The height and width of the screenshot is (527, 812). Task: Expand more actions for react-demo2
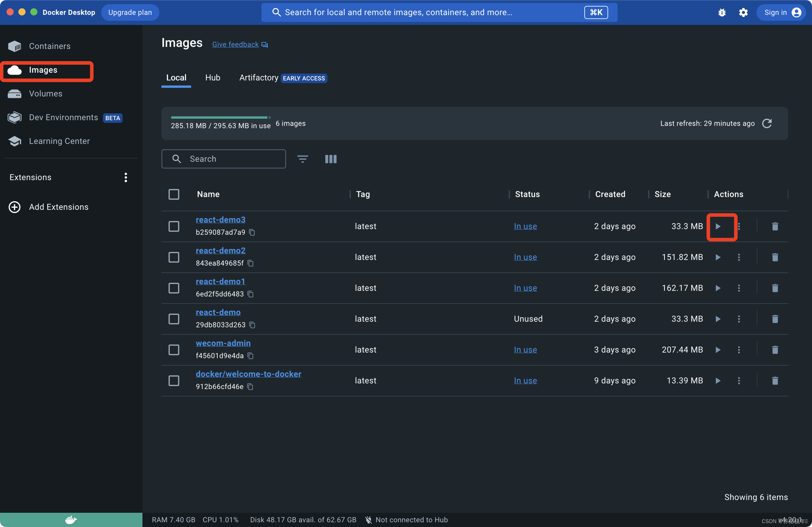tap(739, 257)
